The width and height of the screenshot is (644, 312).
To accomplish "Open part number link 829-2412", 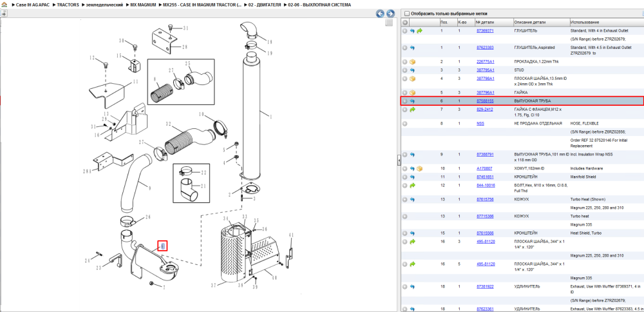I will pyautogui.click(x=485, y=110).
